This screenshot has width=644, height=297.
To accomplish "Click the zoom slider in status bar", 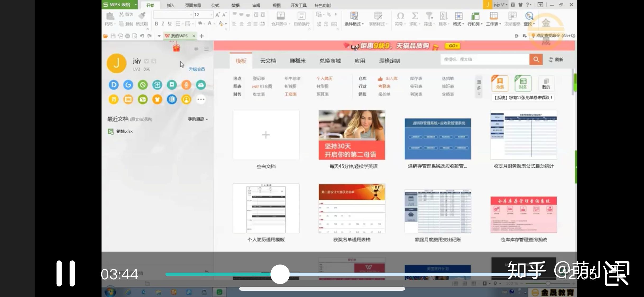I will point(548,283).
